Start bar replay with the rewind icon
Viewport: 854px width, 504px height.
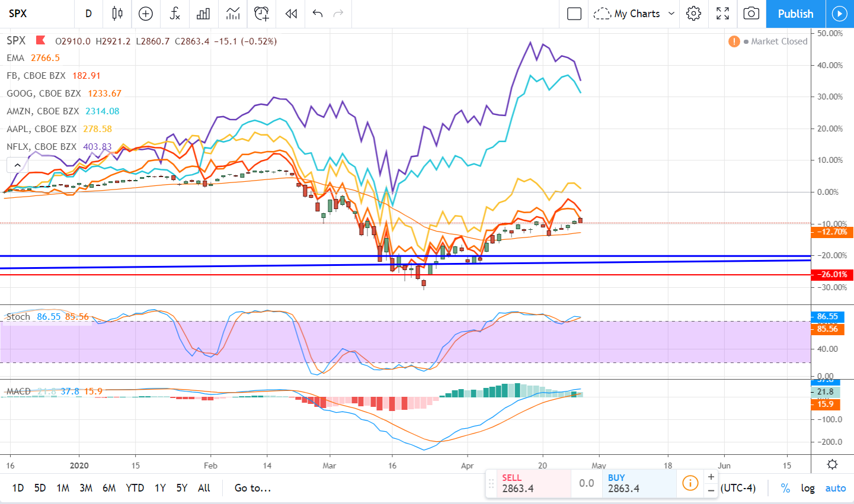point(290,14)
